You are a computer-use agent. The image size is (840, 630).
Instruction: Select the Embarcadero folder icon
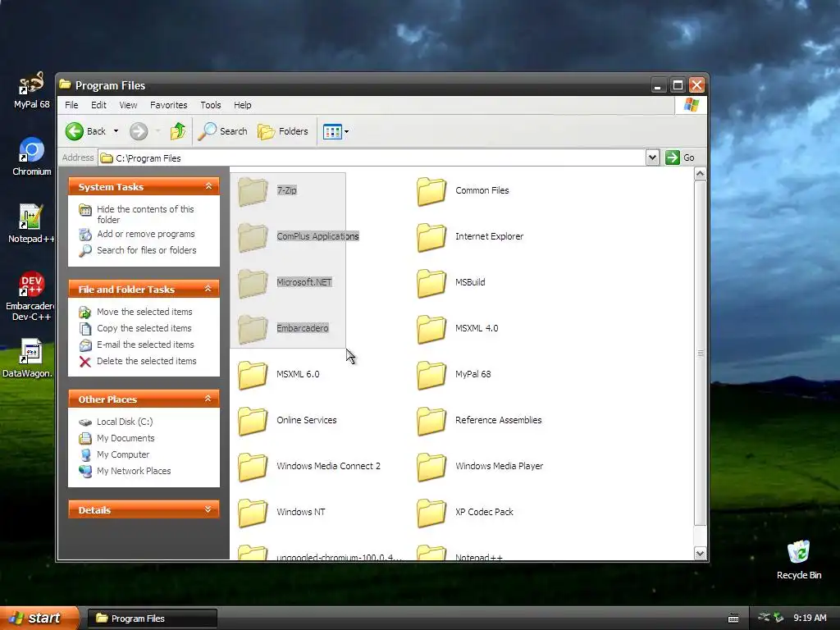253,329
